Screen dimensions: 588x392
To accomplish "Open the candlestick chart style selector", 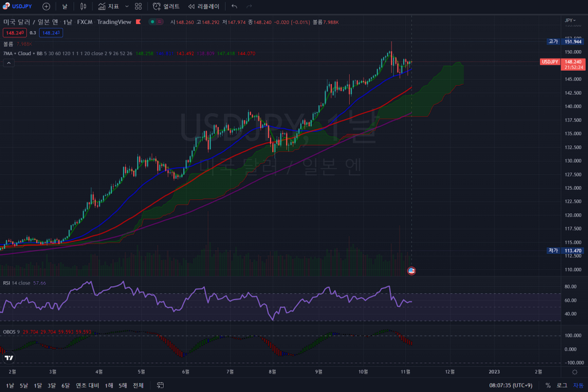I will coord(83,6).
